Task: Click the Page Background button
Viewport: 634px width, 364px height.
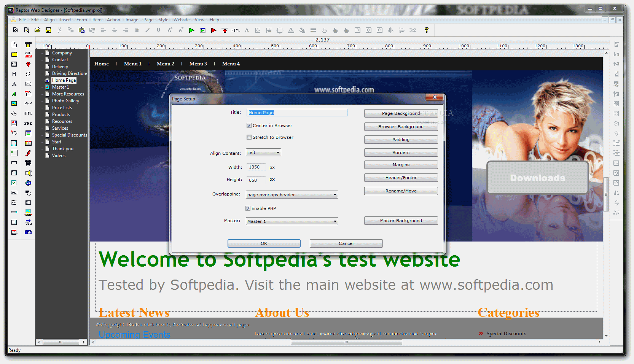Action: [x=401, y=113]
